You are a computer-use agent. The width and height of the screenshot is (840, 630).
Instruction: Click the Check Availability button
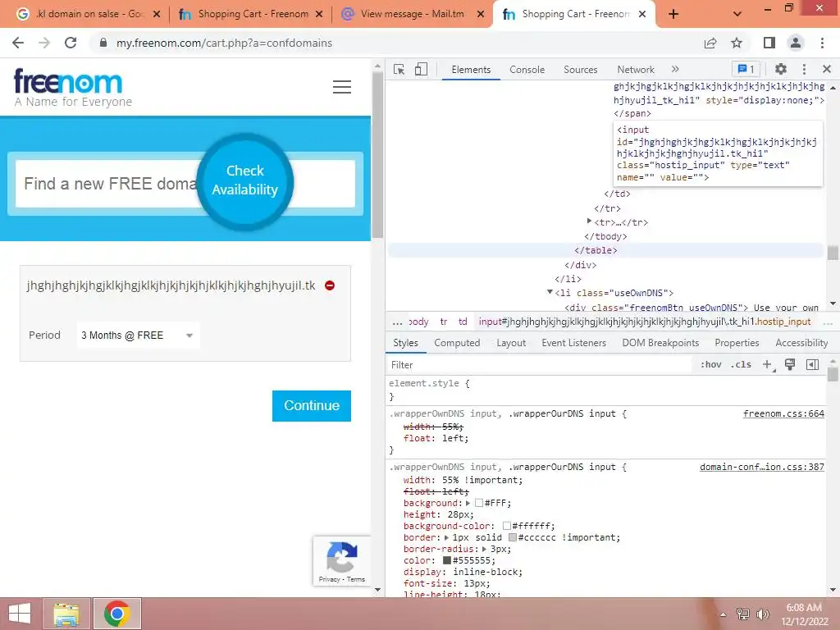click(244, 180)
